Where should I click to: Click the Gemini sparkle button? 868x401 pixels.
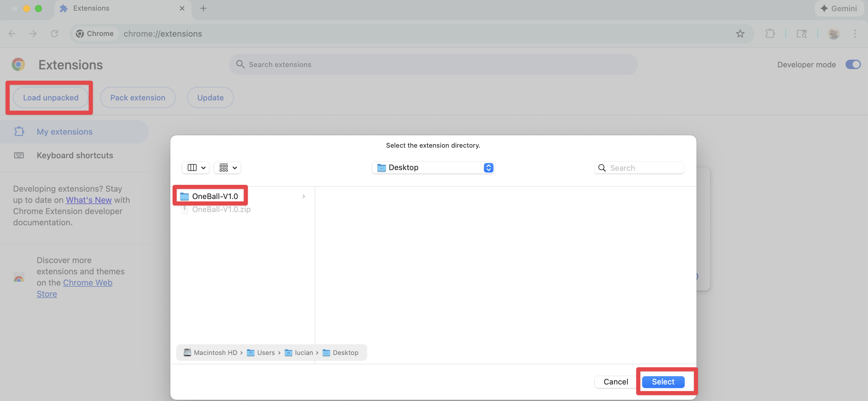[x=839, y=9]
